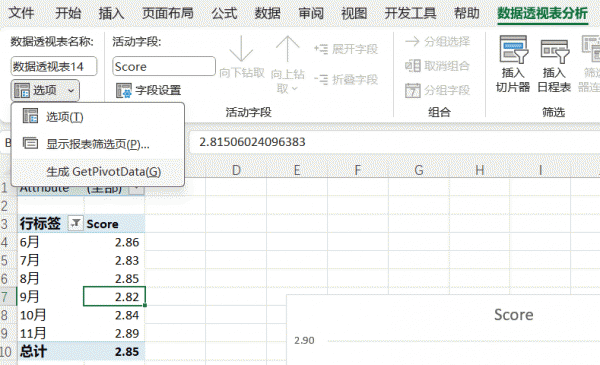The image size is (600, 365).
Task: Switch to 页面布局 tab
Action: click(168, 13)
